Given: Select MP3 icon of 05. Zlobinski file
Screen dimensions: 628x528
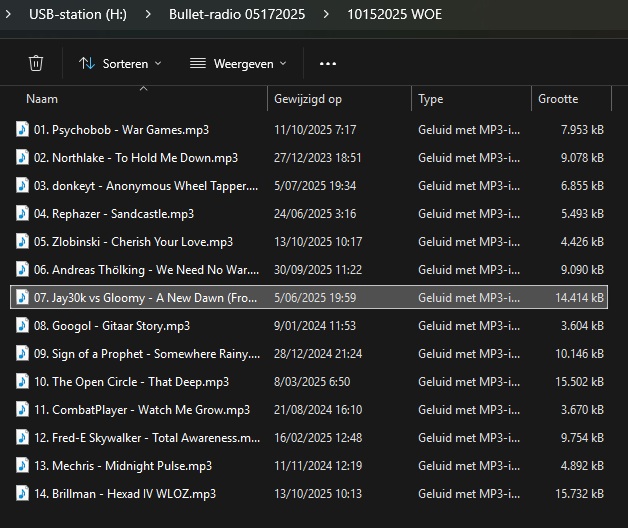Looking at the screenshot, I should pyautogui.click(x=22, y=242).
